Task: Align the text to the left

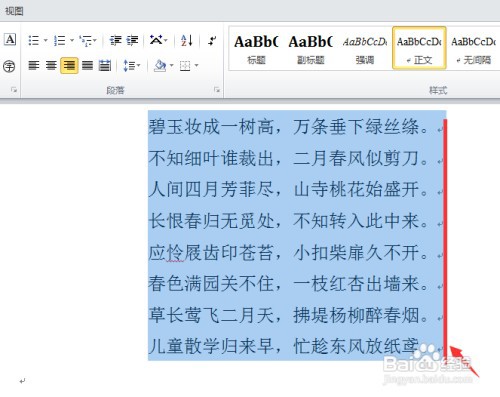Action: (x=34, y=65)
